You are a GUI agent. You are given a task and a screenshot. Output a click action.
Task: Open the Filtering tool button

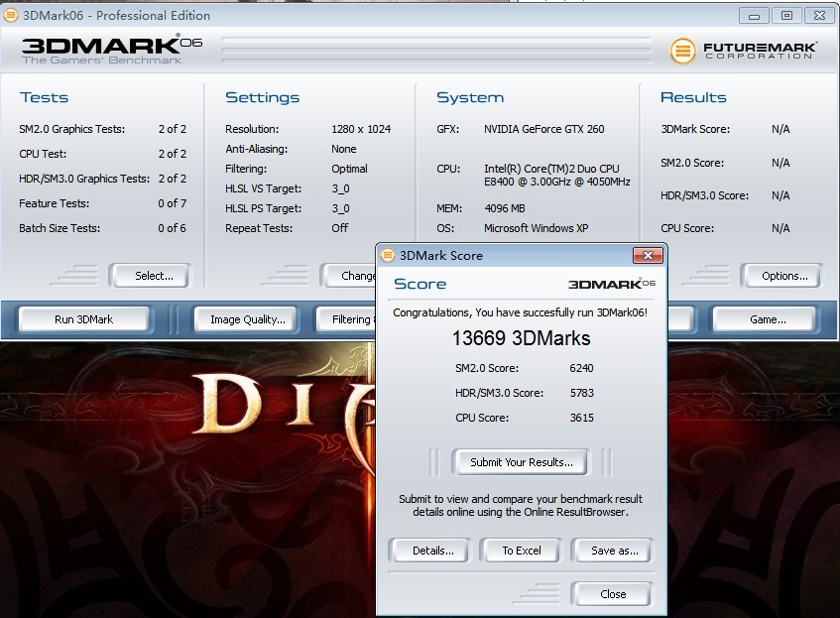346,319
